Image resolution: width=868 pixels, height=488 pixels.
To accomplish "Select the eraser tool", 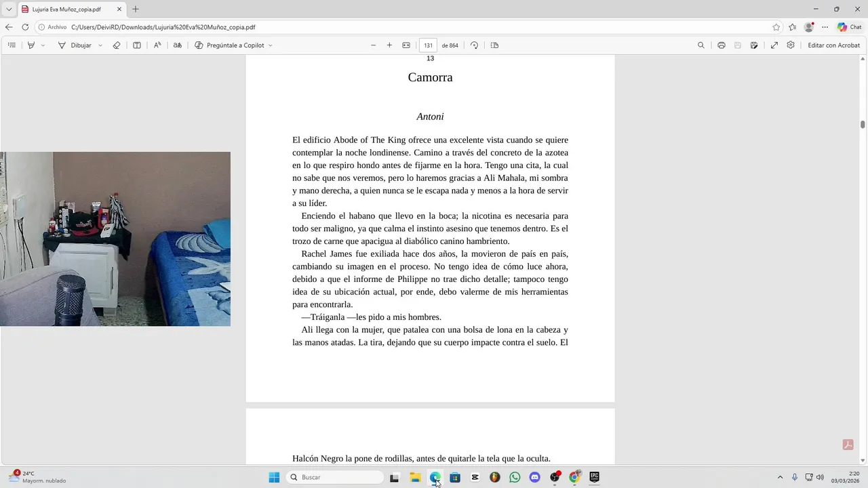I will (117, 45).
